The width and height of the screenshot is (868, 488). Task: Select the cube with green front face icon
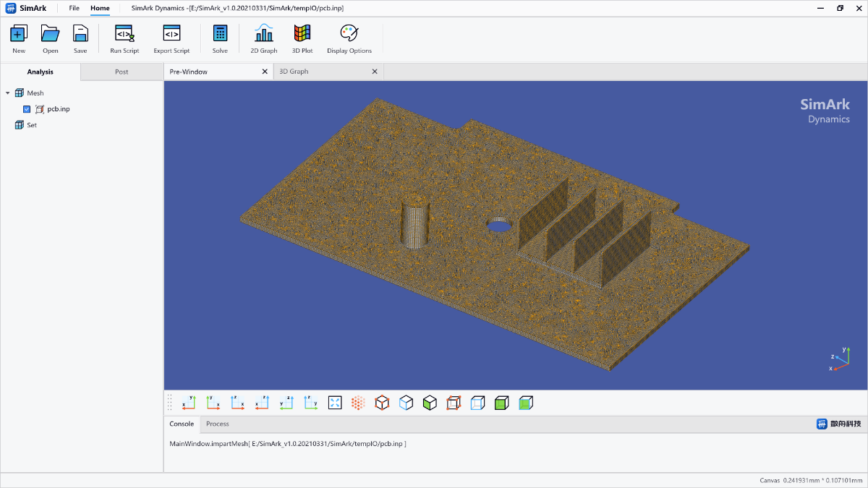point(430,403)
